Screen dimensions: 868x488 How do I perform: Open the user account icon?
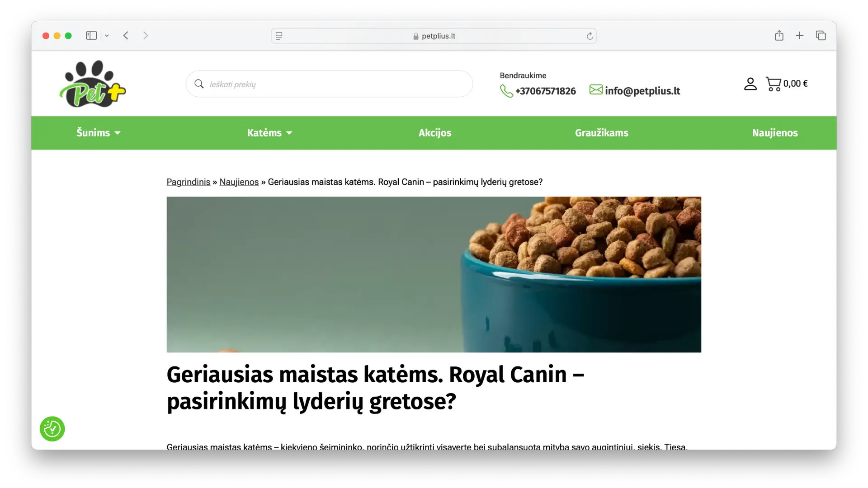750,84
